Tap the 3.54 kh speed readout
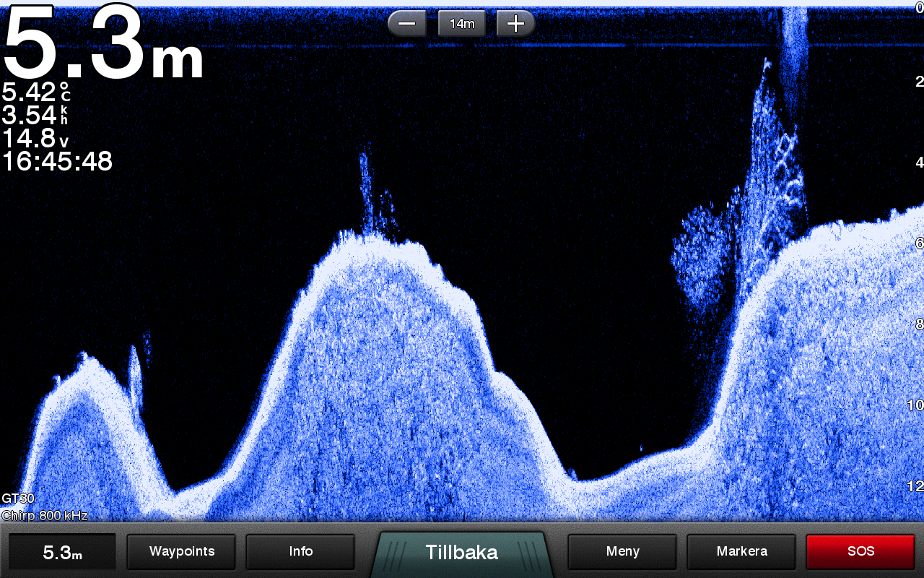 point(36,116)
